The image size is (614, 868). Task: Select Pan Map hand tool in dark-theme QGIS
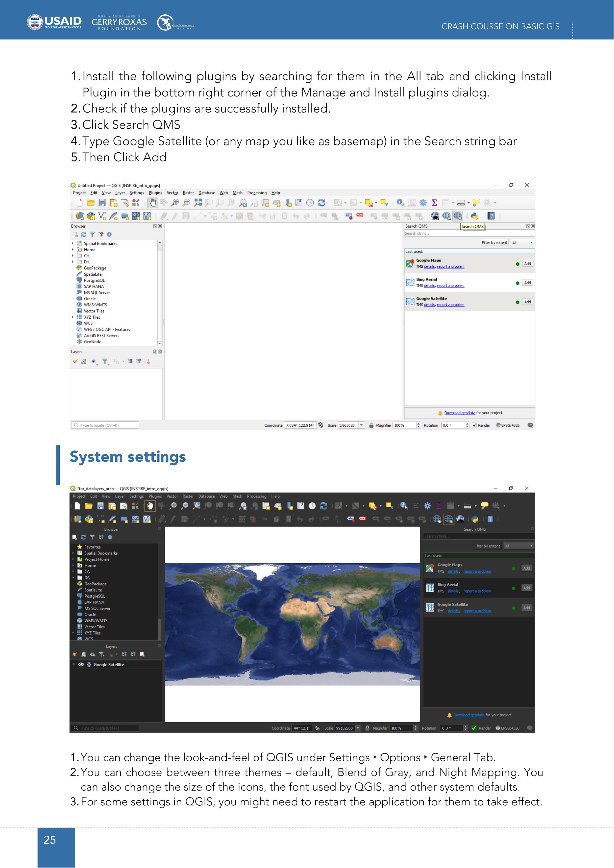[x=150, y=506]
